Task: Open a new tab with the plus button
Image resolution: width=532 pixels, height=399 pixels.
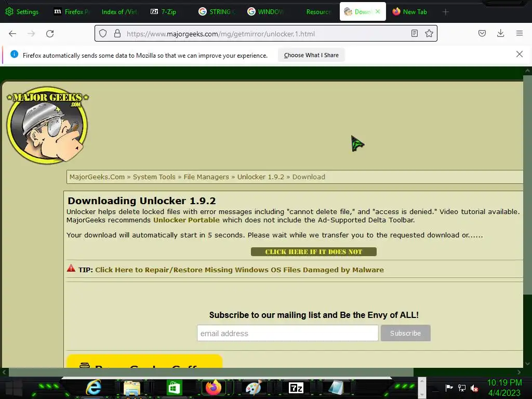Action: tap(445, 12)
